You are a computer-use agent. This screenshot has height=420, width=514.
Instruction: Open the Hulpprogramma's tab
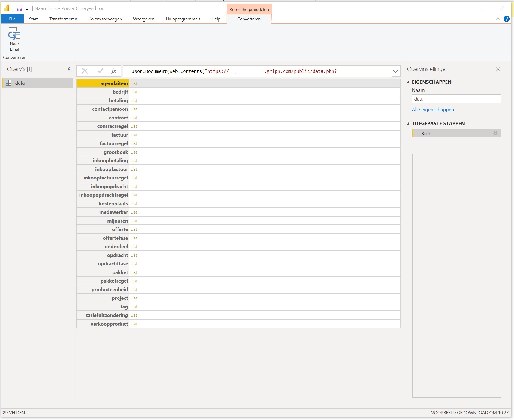(x=183, y=19)
